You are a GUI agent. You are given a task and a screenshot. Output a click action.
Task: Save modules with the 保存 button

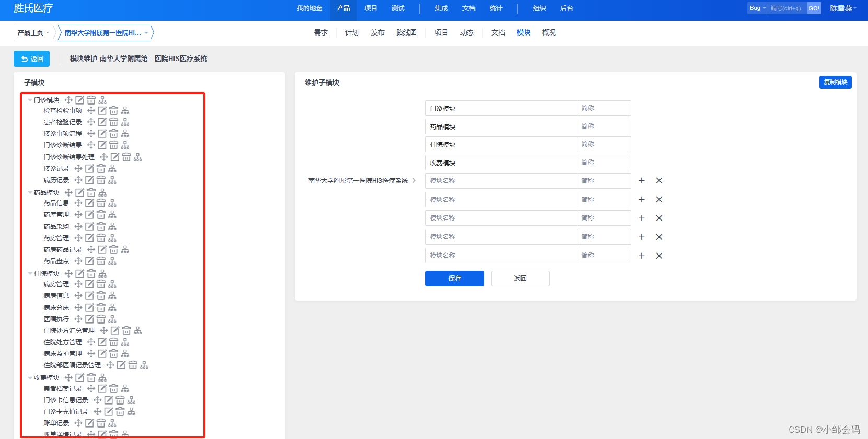455,279
